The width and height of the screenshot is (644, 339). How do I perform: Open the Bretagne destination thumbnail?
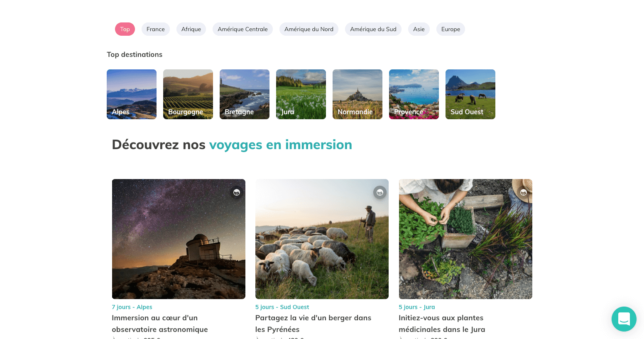click(245, 94)
